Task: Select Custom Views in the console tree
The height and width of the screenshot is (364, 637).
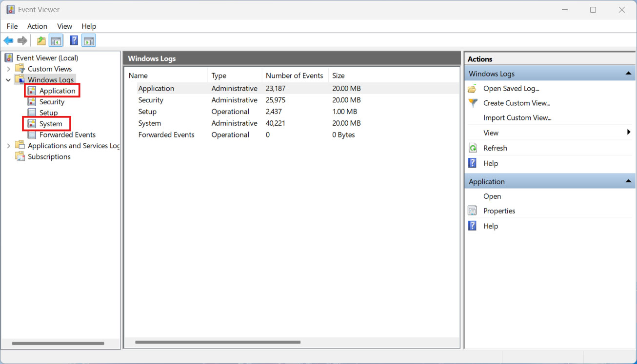Action: click(50, 69)
